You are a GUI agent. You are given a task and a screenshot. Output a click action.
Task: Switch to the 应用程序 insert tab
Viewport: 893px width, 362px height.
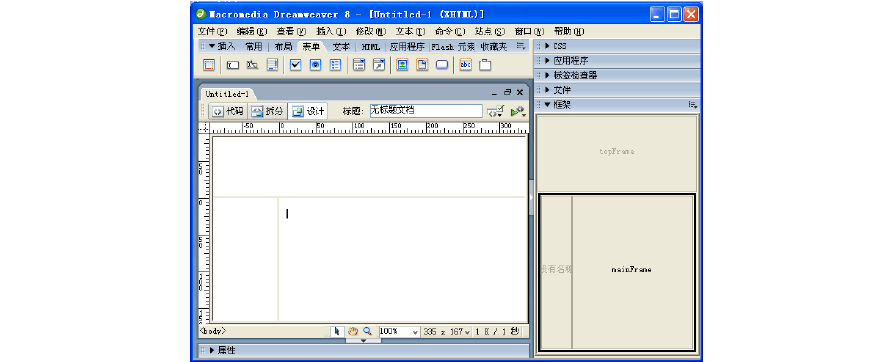coord(407,47)
